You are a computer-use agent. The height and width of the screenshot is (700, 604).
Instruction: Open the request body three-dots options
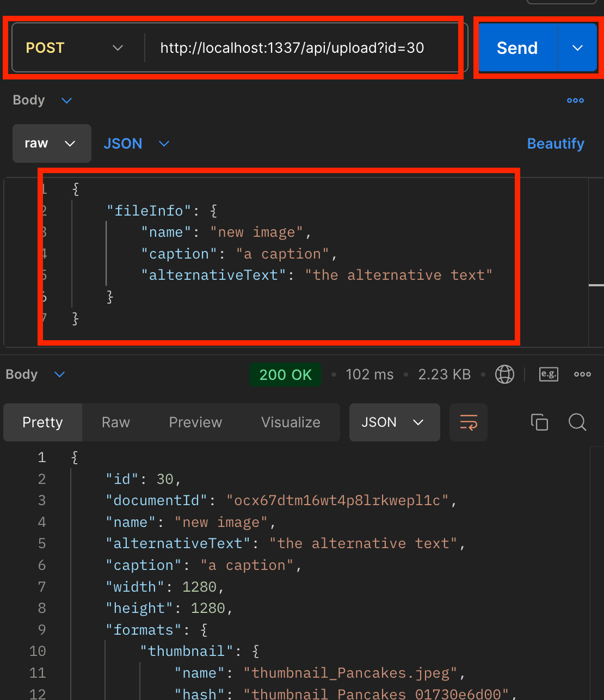(575, 101)
